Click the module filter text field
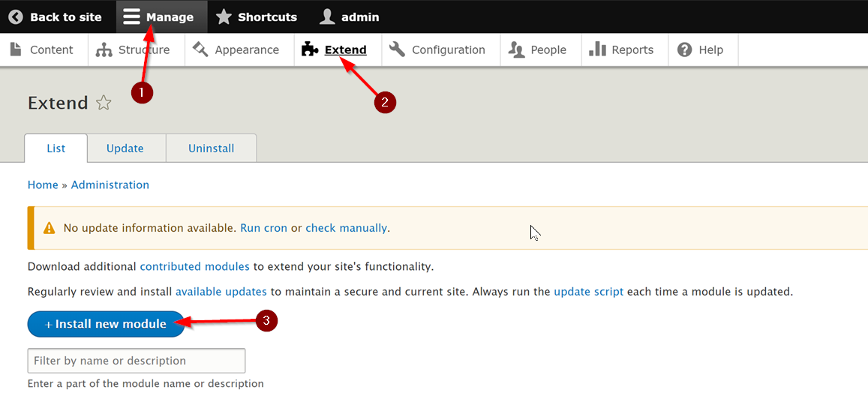868x405 pixels. pyautogui.click(x=137, y=361)
